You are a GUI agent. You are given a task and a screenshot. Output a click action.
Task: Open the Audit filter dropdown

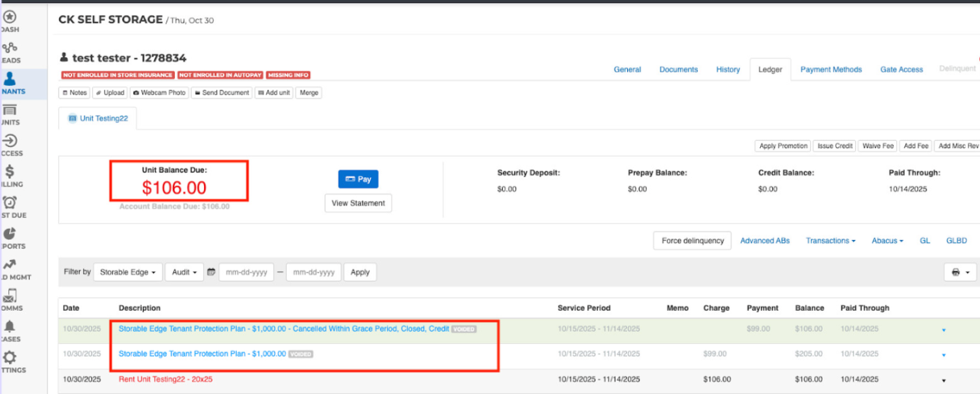[x=184, y=272]
